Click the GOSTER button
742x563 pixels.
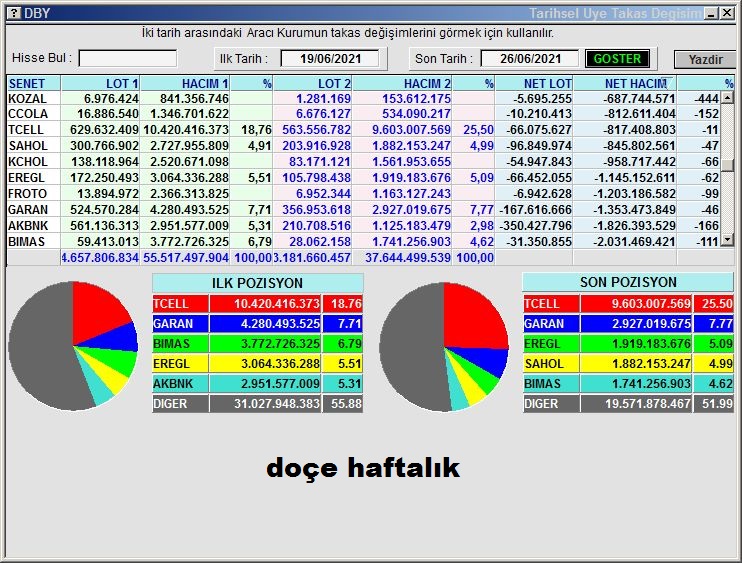click(x=617, y=59)
